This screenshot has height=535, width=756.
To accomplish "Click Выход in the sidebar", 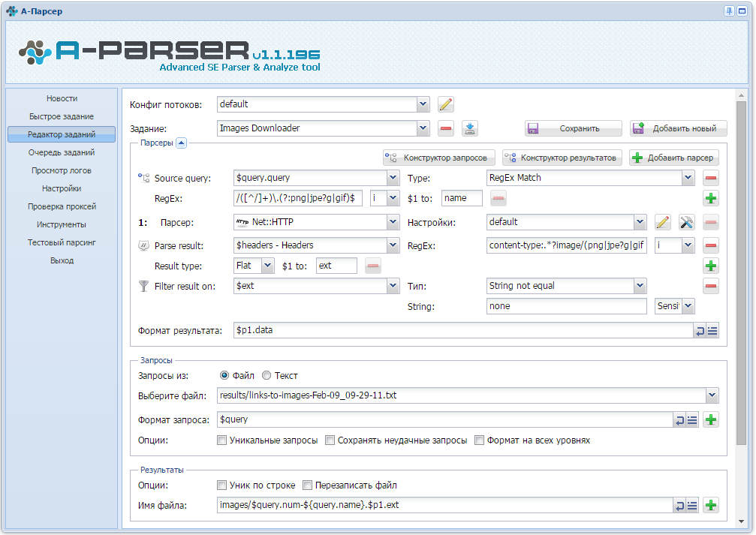I will tap(62, 260).
